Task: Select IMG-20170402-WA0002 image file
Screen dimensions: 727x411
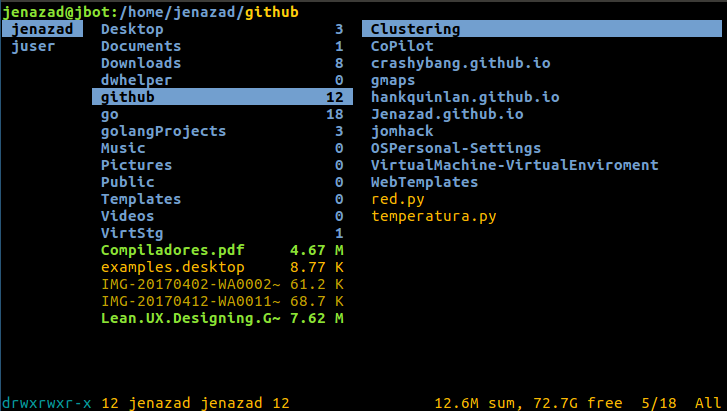Action: pos(223,284)
